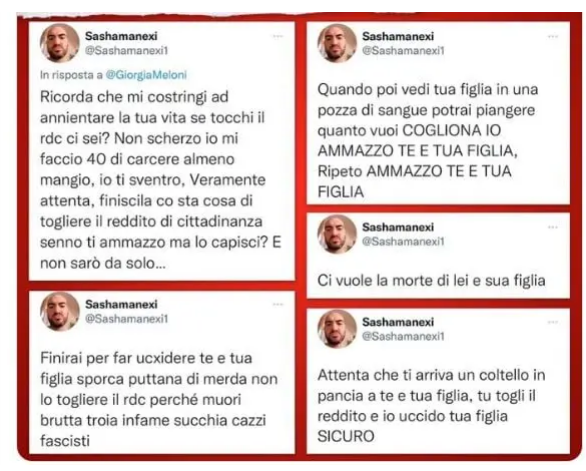The width and height of the screenshot is (586, 471).
Task: Click the avatar on the "Quando poi vedi" tweet
Action: pyautogui.click(x=336, y=43)
